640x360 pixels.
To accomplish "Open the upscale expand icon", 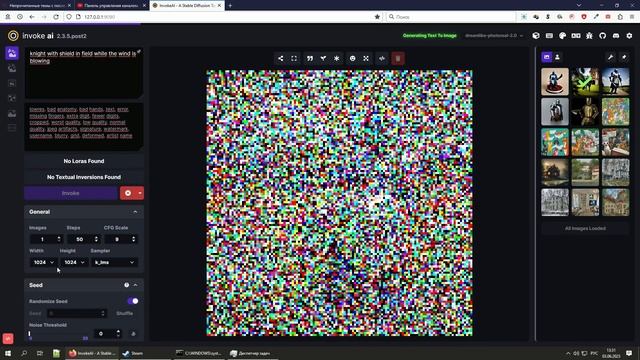I will click(366, 58).
